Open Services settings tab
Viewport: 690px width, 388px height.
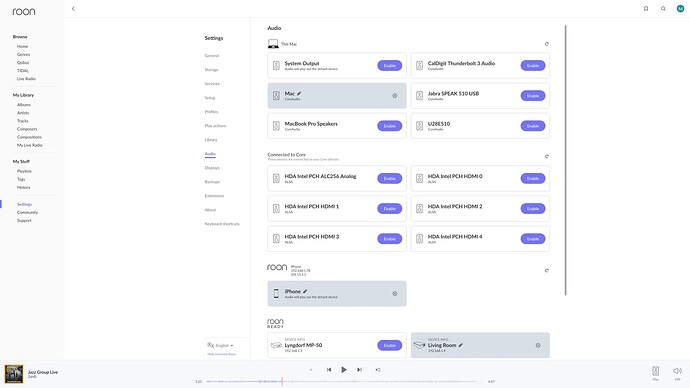[212, 84]
